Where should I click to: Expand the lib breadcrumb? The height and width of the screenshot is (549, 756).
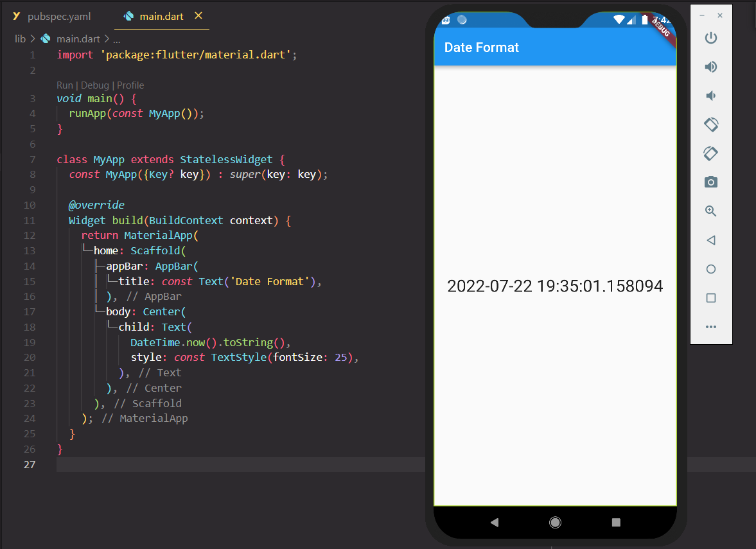20,39
